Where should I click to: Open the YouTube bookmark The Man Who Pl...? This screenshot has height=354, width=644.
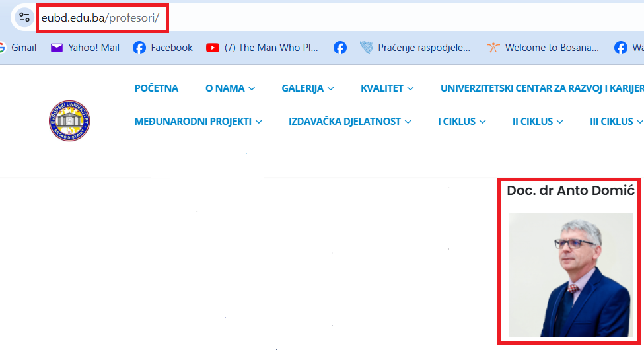(x=262, y=48)
